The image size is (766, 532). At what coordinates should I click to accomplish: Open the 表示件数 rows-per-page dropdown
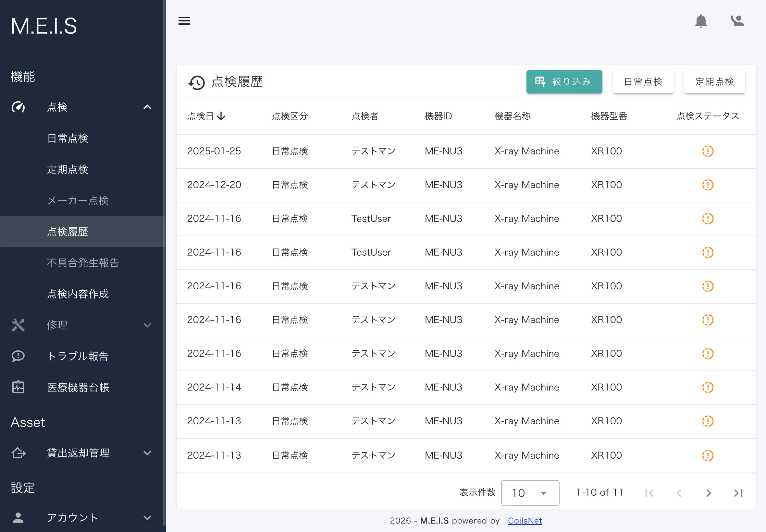pos(530,493)
